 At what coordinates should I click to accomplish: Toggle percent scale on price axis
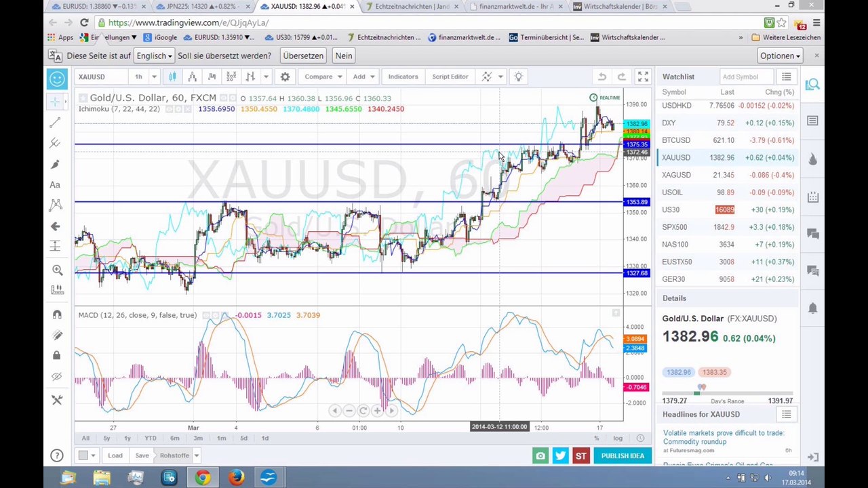tap(597, 439)
